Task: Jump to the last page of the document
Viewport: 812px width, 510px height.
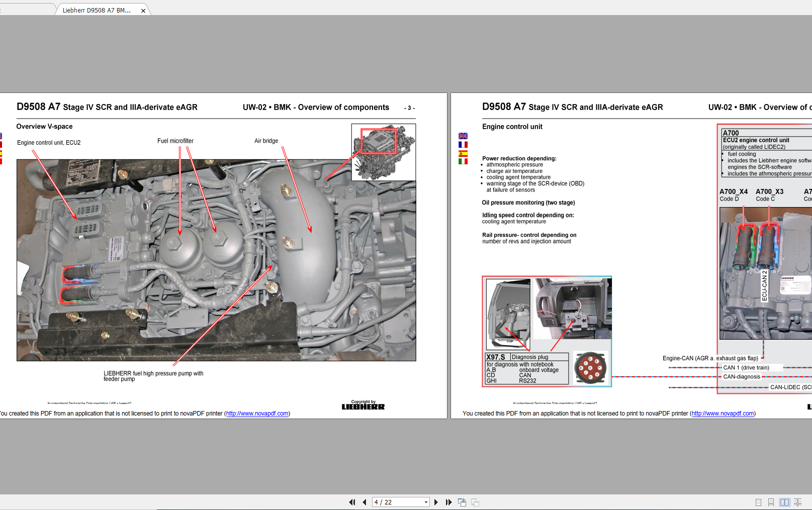Action: tap(448, 502)
